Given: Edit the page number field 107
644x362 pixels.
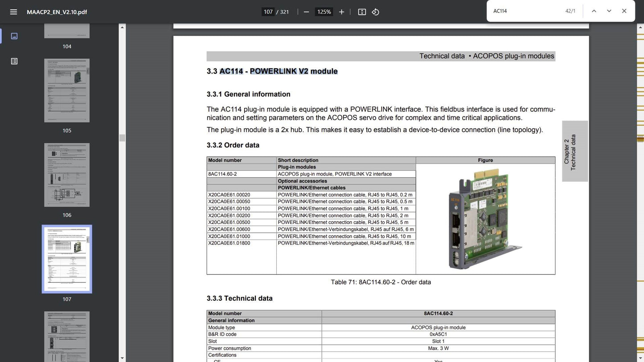Looking at the screenshot, I should tap(268, 12).
